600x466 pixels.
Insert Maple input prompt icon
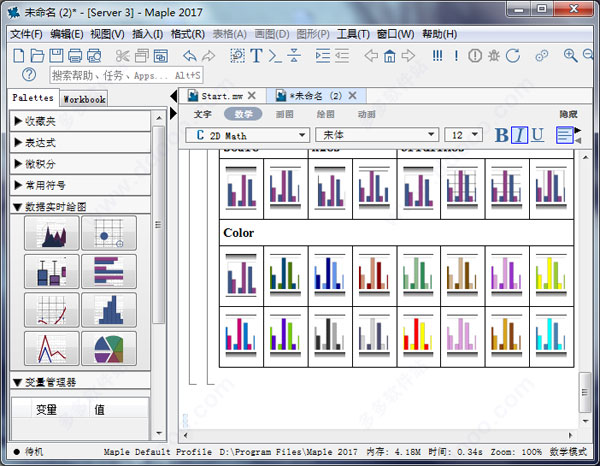point(275,56)
